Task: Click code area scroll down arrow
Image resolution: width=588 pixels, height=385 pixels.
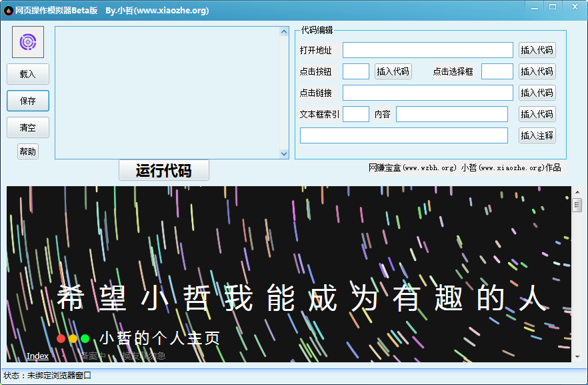Action: point(284,153)
